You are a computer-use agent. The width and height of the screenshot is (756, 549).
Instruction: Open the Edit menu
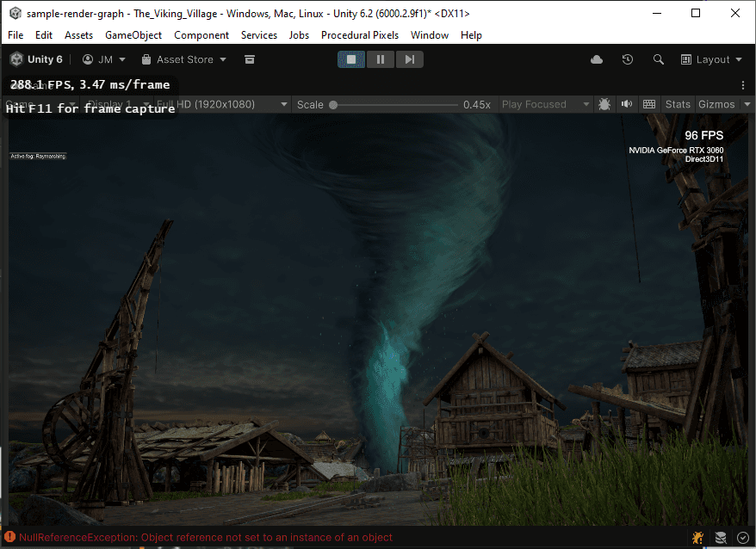[43, 35]
